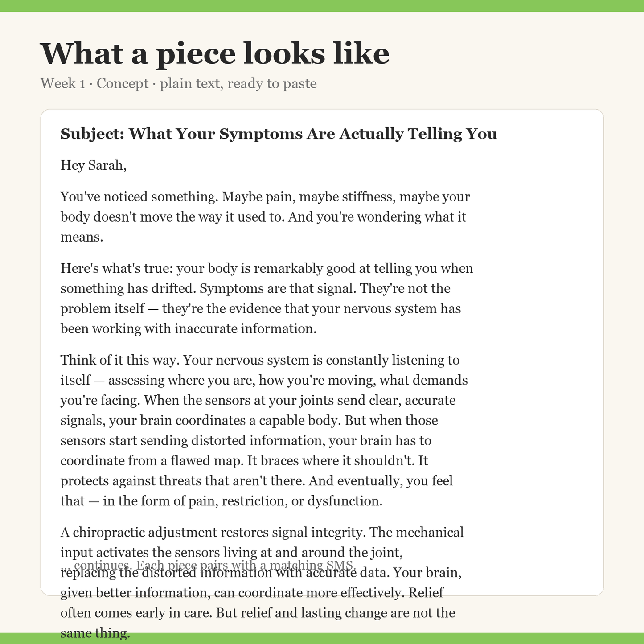Image resolution: width=644 pixels, height=644 pixels.
Task: Click the sentence 'Symptoms are that signal.'
Action: [x=278, y=289]
